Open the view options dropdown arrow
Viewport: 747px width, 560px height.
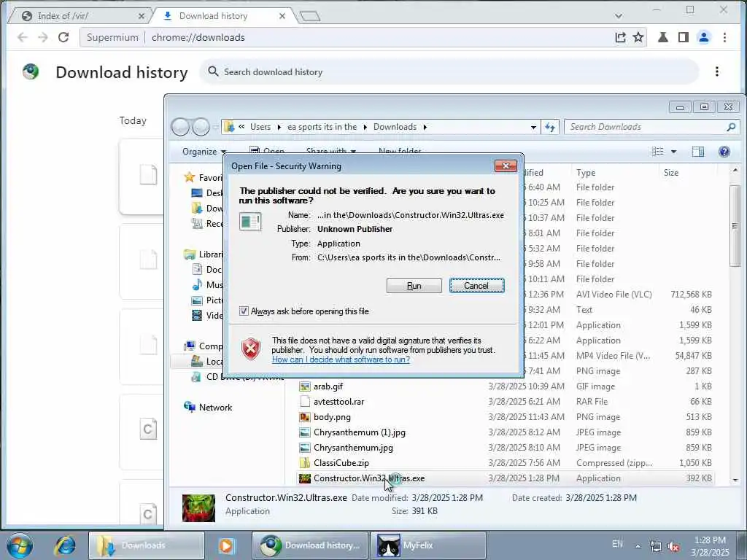click(673, 152)
